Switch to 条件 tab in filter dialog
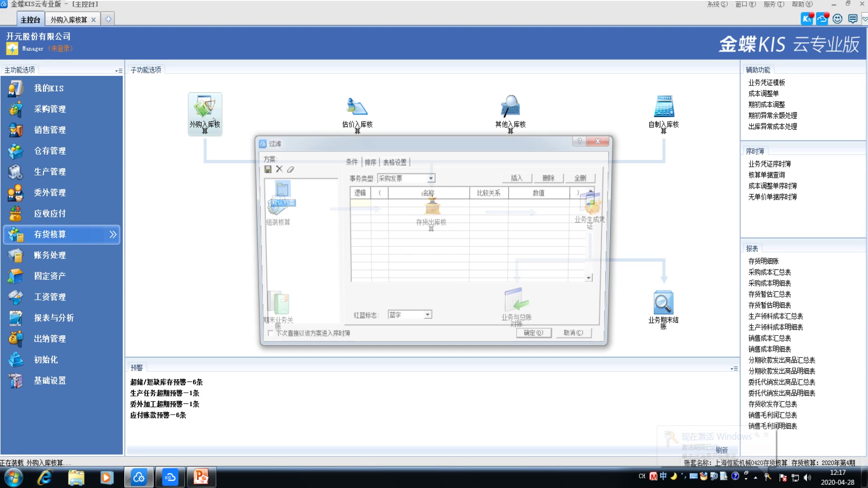Screen dimensions: 868x488 coord(352,162)
